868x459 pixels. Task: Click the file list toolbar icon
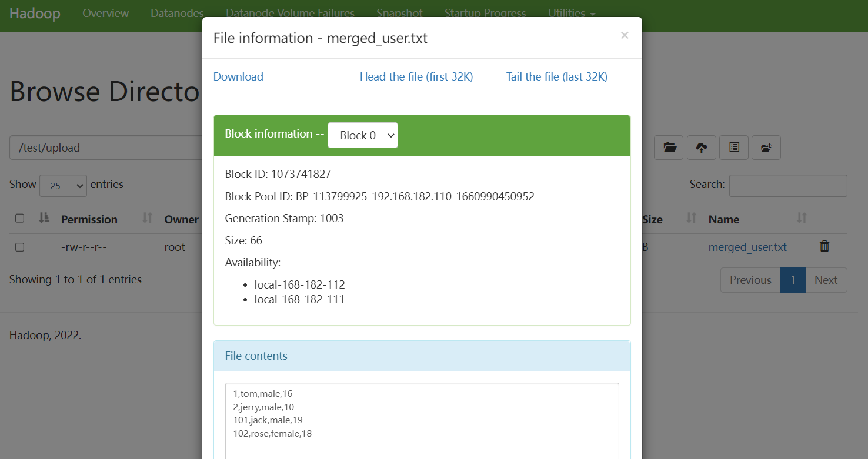734,148
